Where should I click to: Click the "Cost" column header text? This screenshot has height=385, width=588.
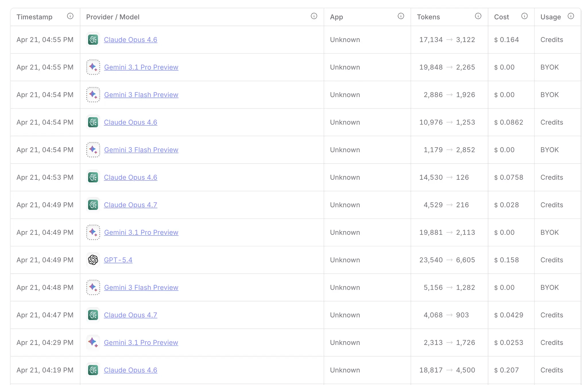(x=502, y=17)
